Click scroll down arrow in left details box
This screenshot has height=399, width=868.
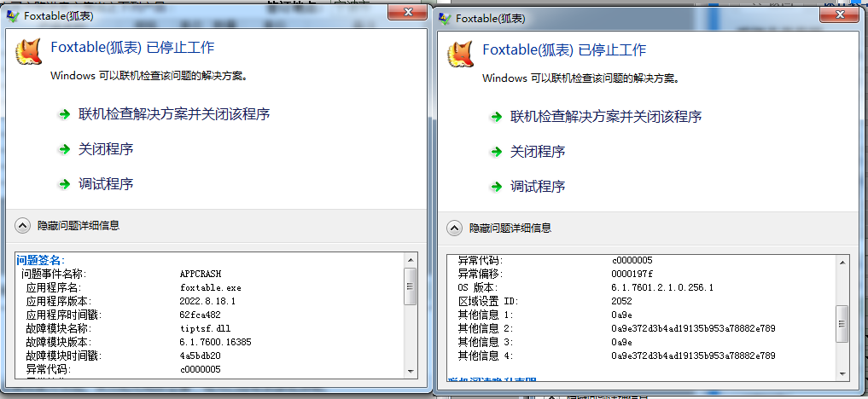(411, 371)
